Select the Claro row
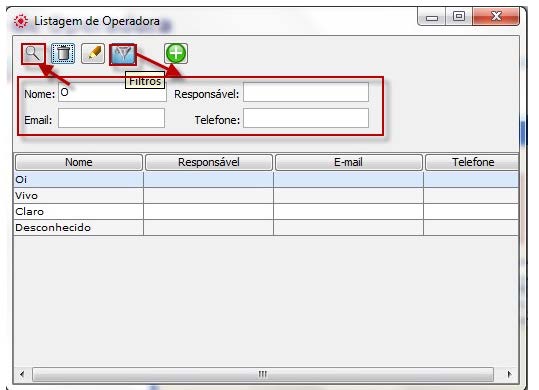Viewport: 539px width, 390px height. tap(266, 211)
